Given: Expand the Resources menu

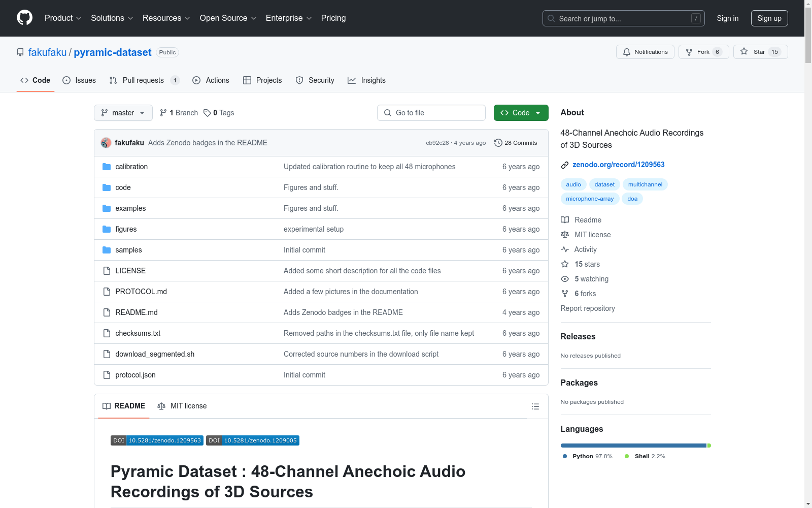Looking at the screenshot, I should pos(166,18).
